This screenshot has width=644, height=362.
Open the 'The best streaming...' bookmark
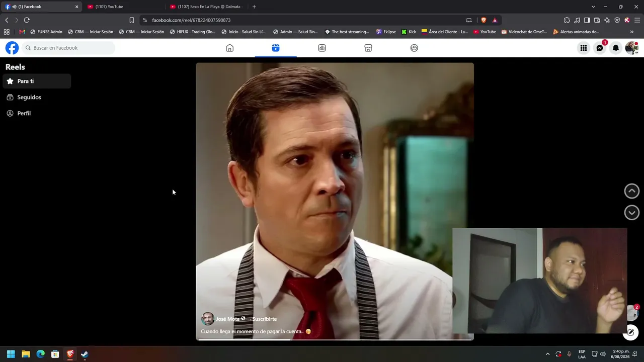[347, 32]
